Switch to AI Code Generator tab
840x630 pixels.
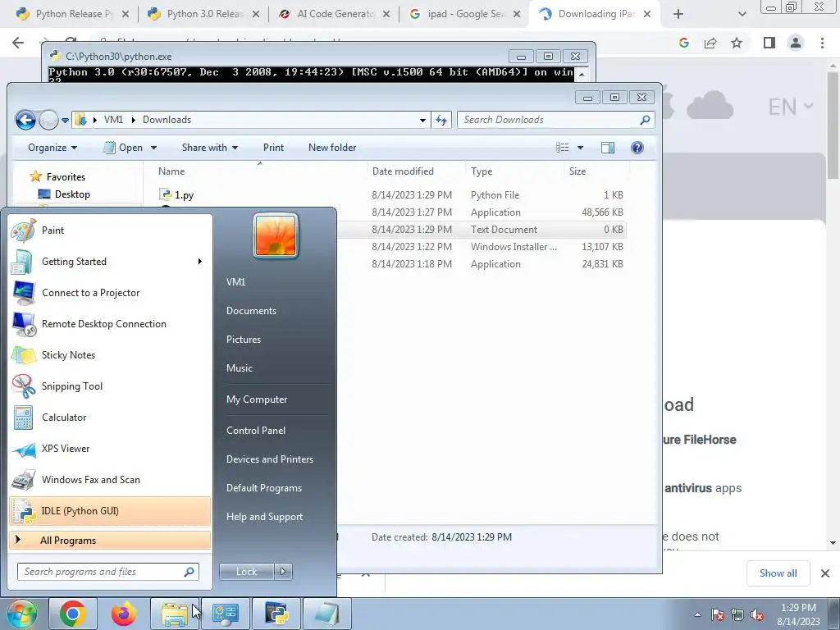coord(336,14)
